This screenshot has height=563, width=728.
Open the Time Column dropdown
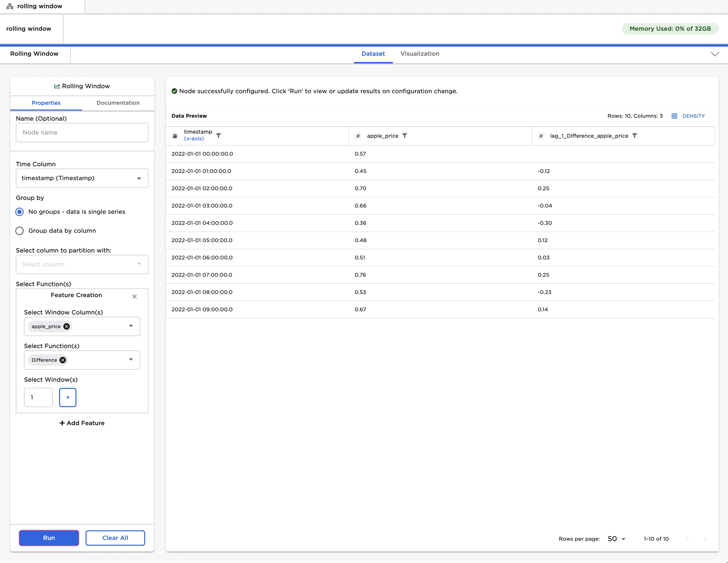tap(82, 178)
